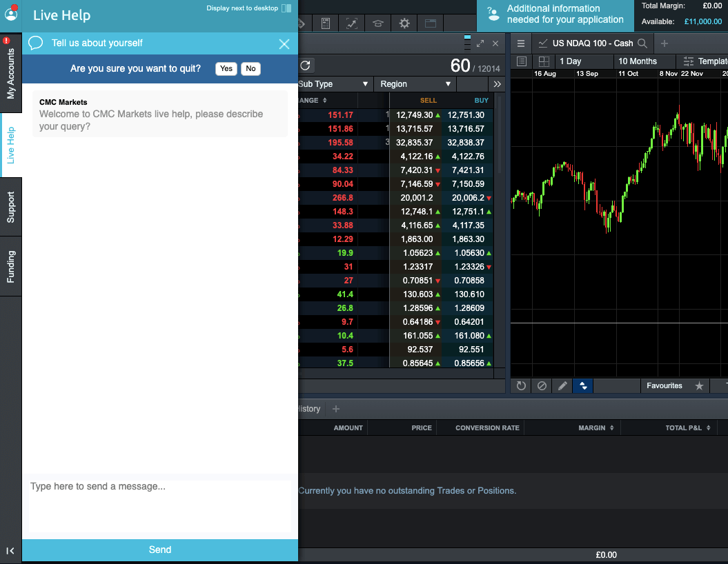The width and height of the screenshot is (728, 564).
Task: Open the settings gear icon
Action: pyautogui.click(x=404, y=23)
